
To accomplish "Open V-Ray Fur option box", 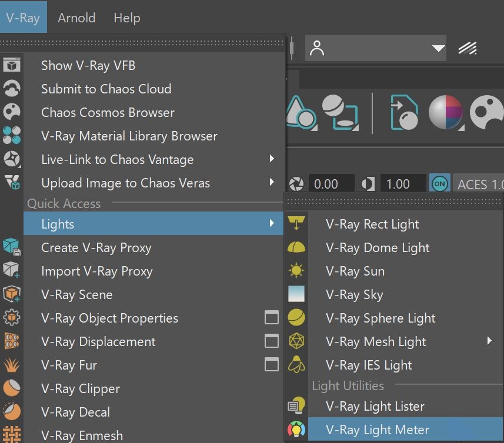I will click(272, 364).
